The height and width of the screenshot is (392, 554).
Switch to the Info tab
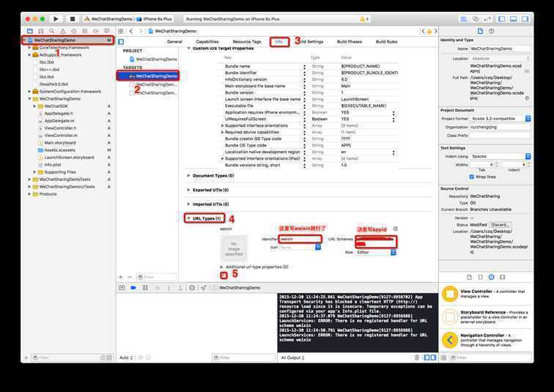tap(279, 42)
